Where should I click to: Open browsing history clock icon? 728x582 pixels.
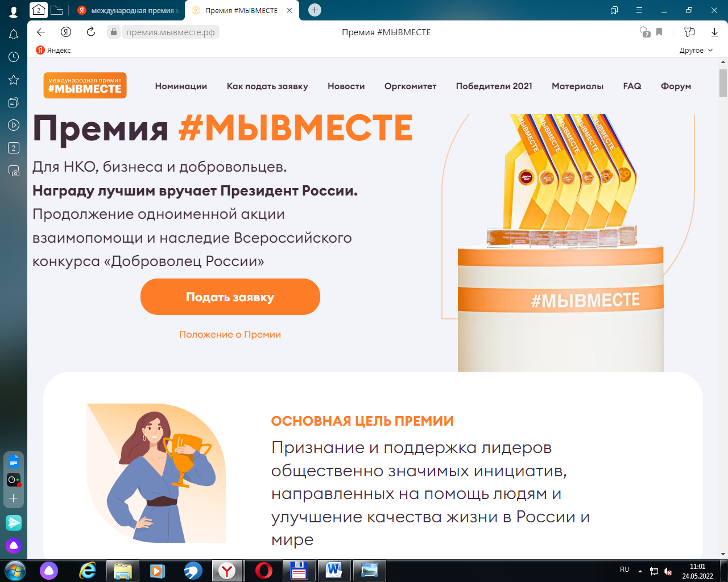click(14, 57)
